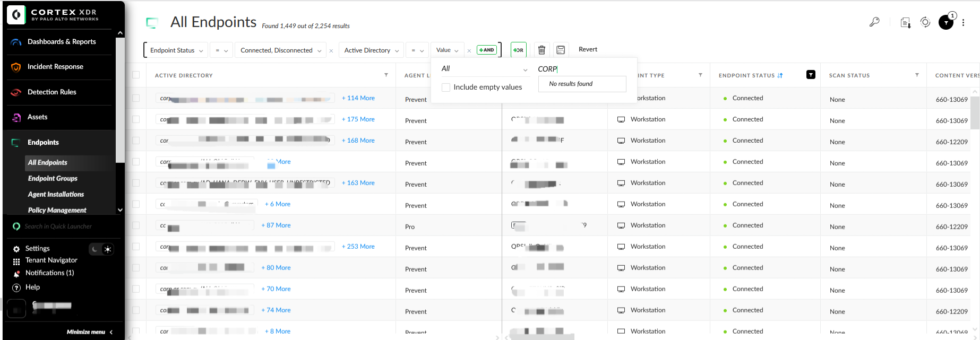The width and height of the screenshot is (980, 340).
Task: Open the Endpoint Status field dropdown
Action: coord(176,50)
